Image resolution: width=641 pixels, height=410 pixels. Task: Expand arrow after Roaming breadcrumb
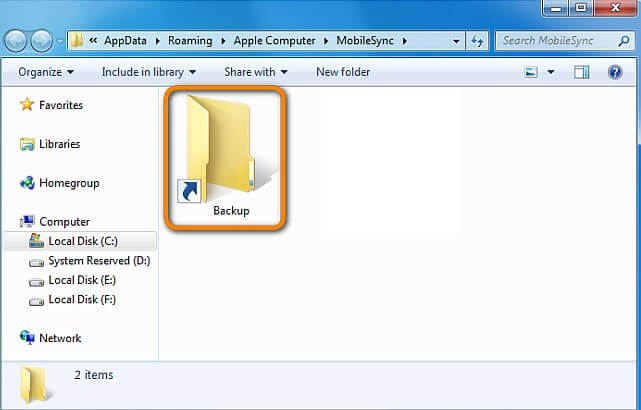tap(223, 41)
